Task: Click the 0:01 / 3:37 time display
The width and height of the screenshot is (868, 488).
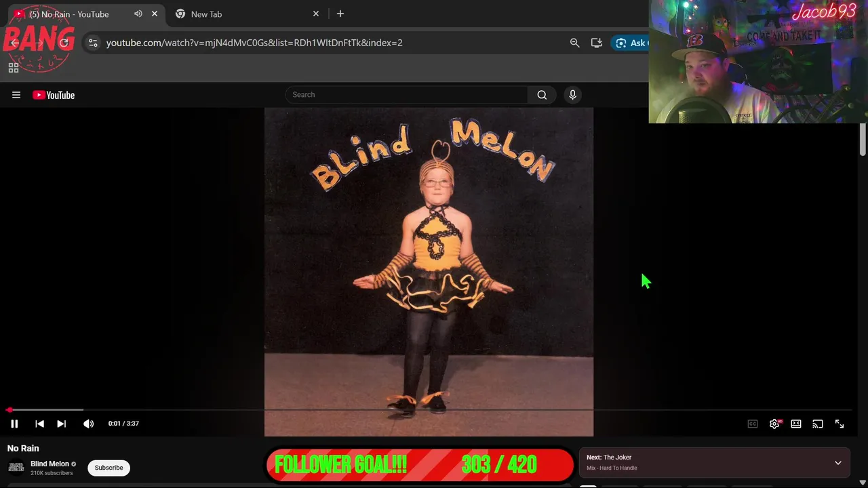Action: click(x=123, y=424)
